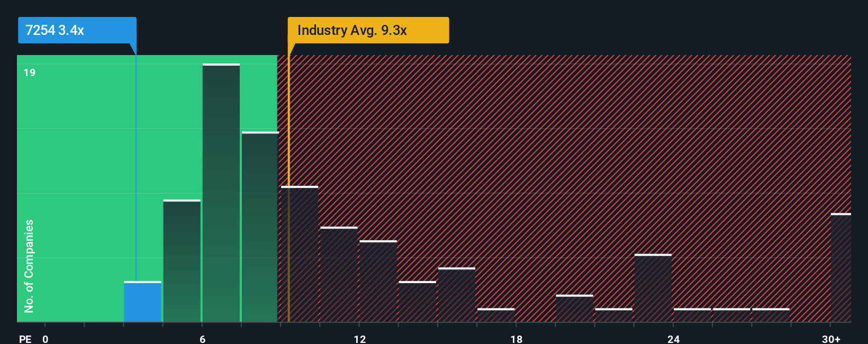Click the 'No. of Companies' axis label
This screenshot has width=868, height=344.
coord(29,266)
